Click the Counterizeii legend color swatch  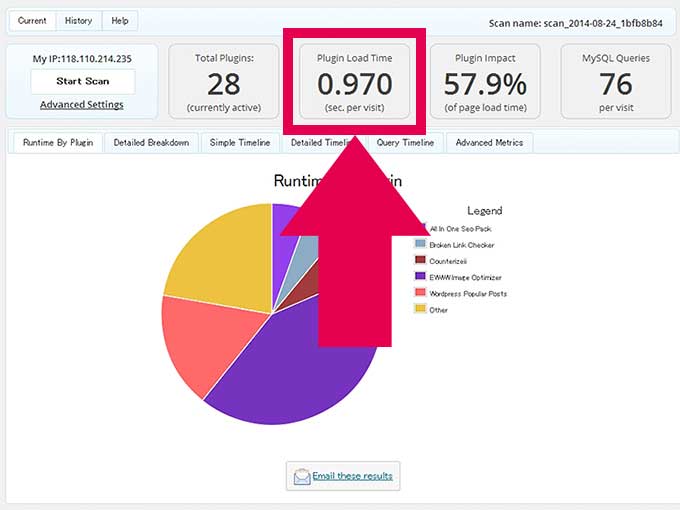420,261
